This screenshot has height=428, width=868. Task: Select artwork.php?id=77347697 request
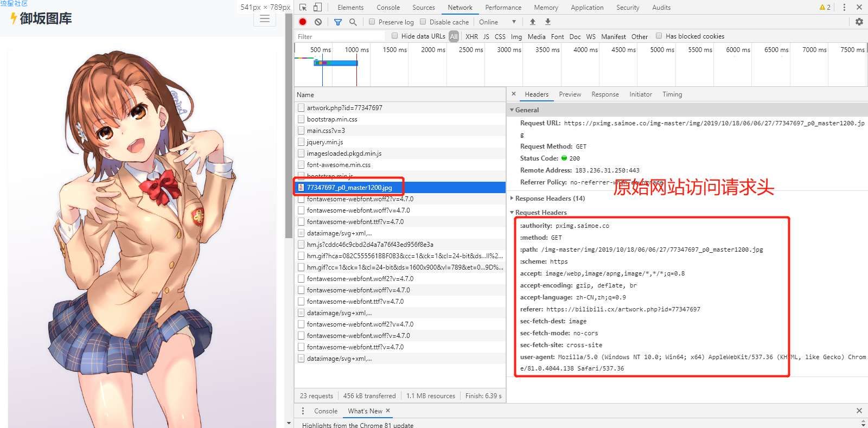400,107
